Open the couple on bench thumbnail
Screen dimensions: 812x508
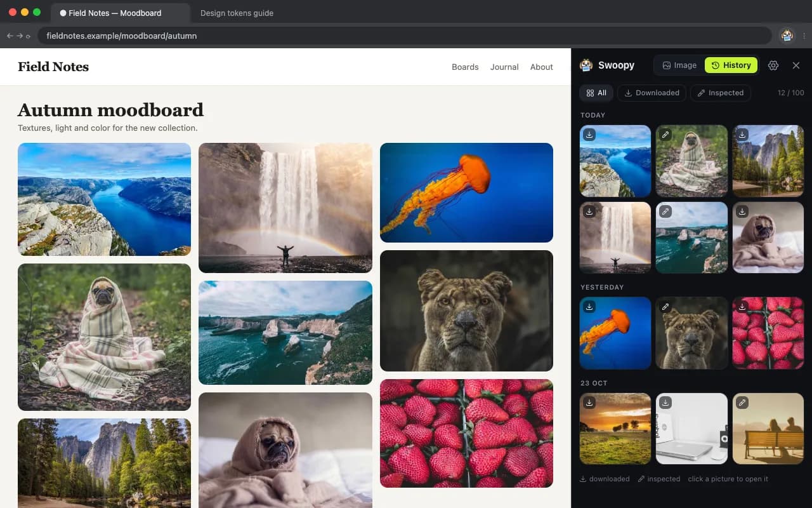768,429
